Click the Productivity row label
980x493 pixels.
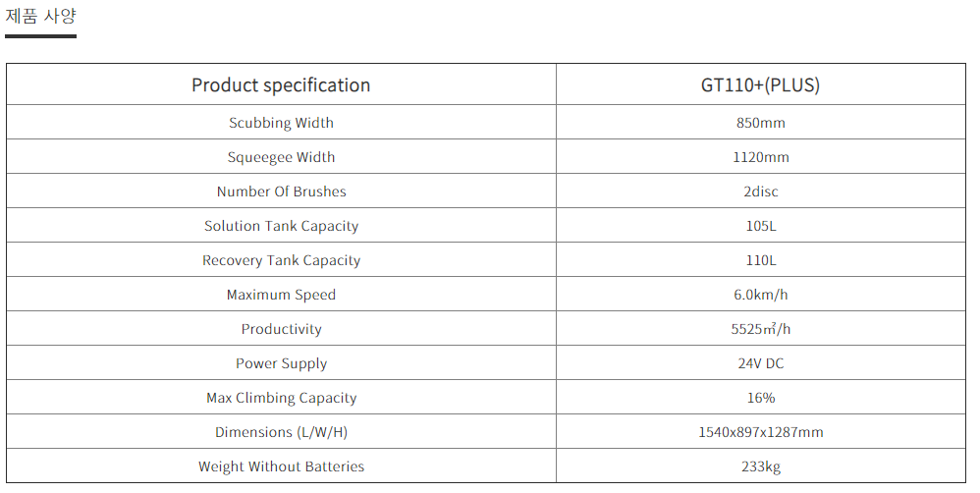tap(281, 329)
